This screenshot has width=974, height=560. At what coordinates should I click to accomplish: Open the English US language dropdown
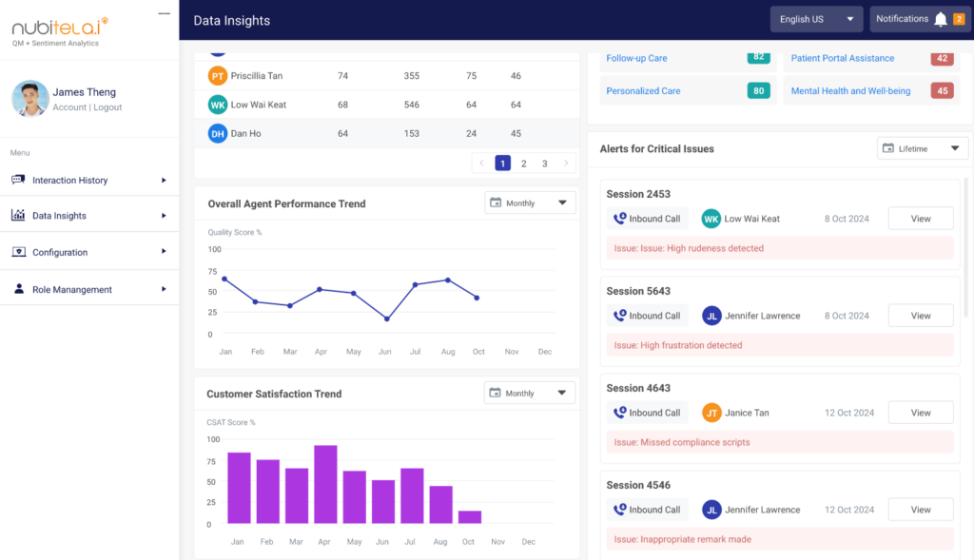(x=815, y=18)
